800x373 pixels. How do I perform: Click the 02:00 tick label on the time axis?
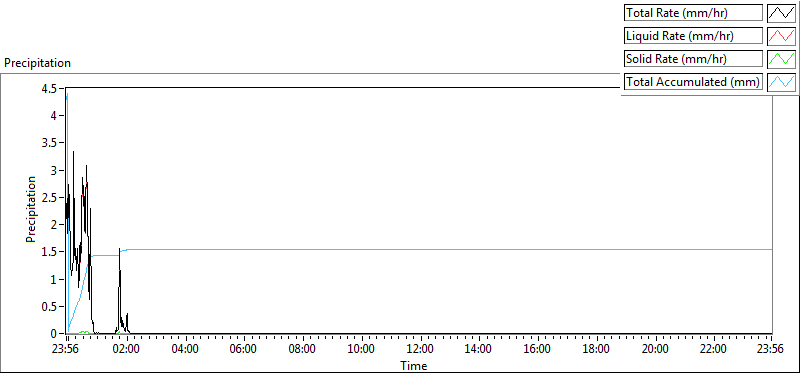pos(126,350)
